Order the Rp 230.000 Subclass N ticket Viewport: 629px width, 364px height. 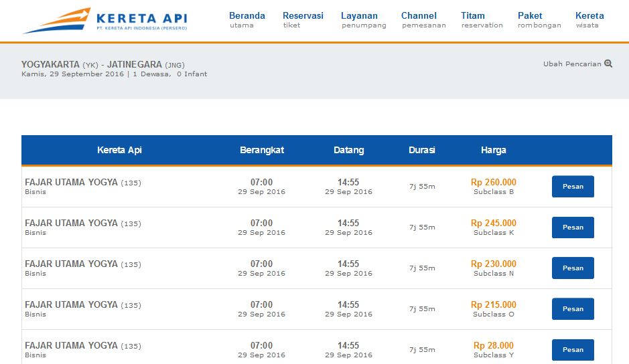573,268
